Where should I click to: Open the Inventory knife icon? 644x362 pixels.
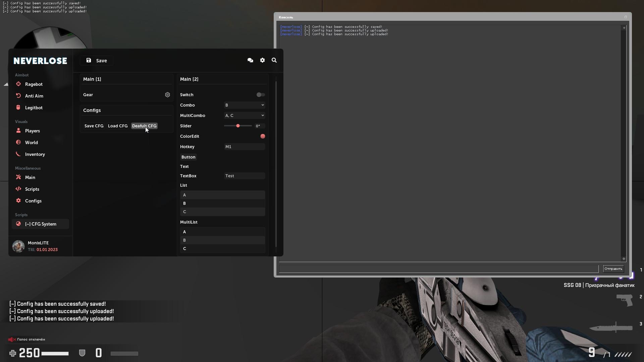pyautogui.click(x=18, y=154)
